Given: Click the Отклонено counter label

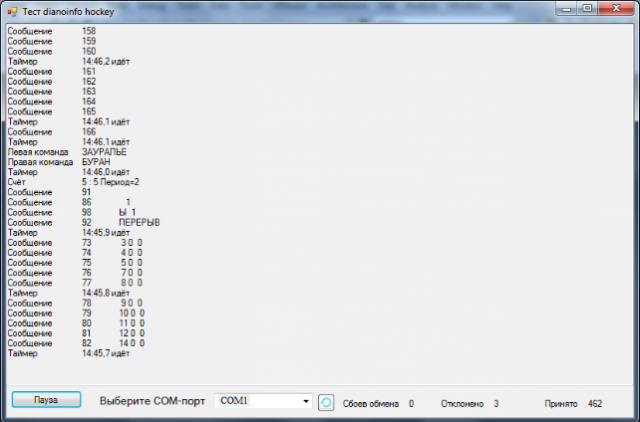Looking at the screenshot, I should [462, 404].
